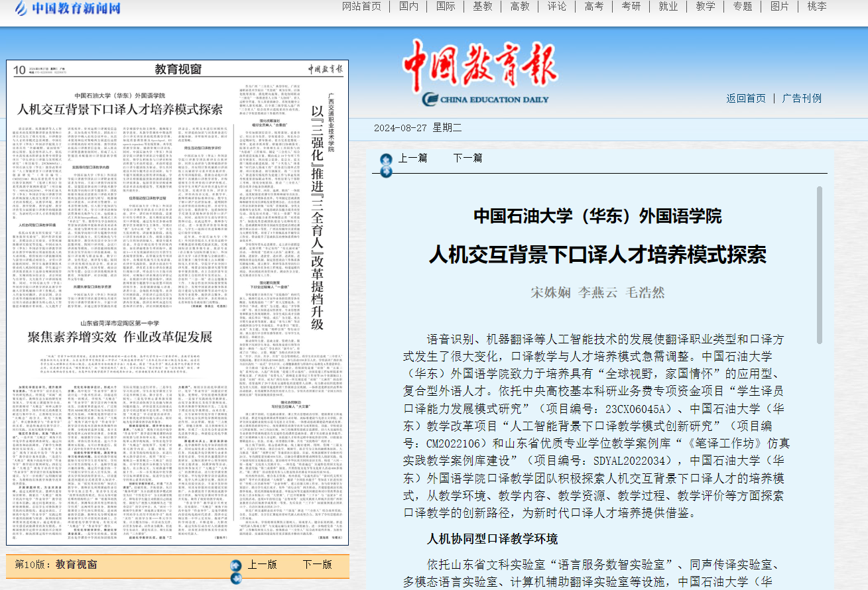
Task: Select the 聚焦素养增实效 作业改革促发展 article in thumbnail
Action: [x=119, y=335]
